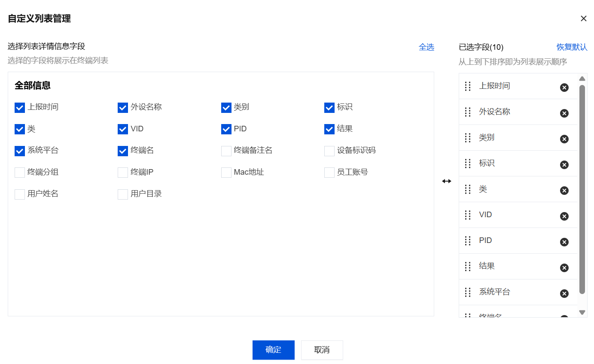Click the 上报时间 label in the selected fields list
Screen dimensions: 594x364
coord(494,86)
